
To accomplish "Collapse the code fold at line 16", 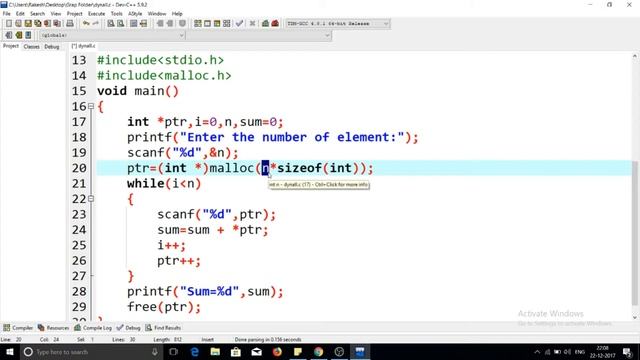I will (x=91, y=107).
